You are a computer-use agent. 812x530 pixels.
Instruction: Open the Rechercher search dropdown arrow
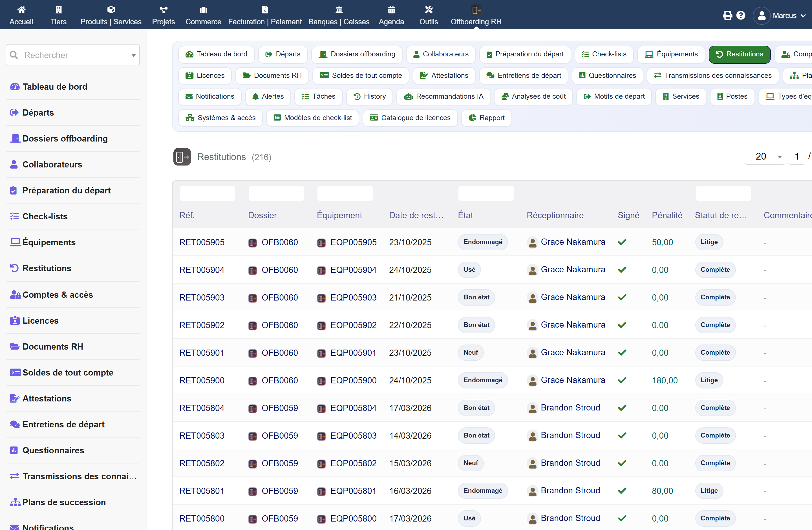(x=133, y=55)
